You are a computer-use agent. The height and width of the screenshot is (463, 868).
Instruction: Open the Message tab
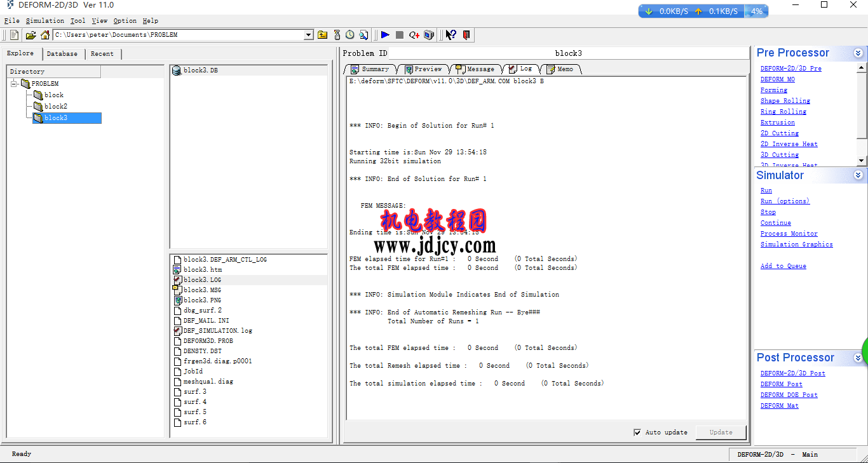pos(475,69)
